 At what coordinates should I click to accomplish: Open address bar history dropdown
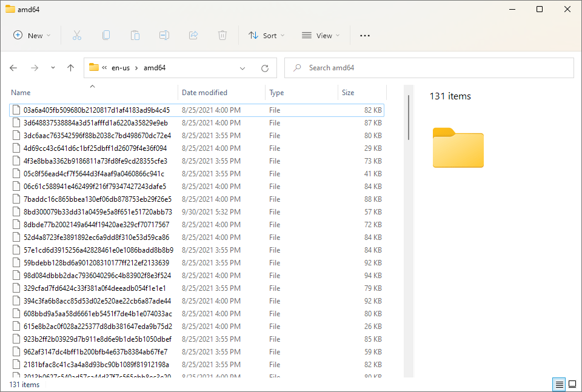tap(242, 68)
